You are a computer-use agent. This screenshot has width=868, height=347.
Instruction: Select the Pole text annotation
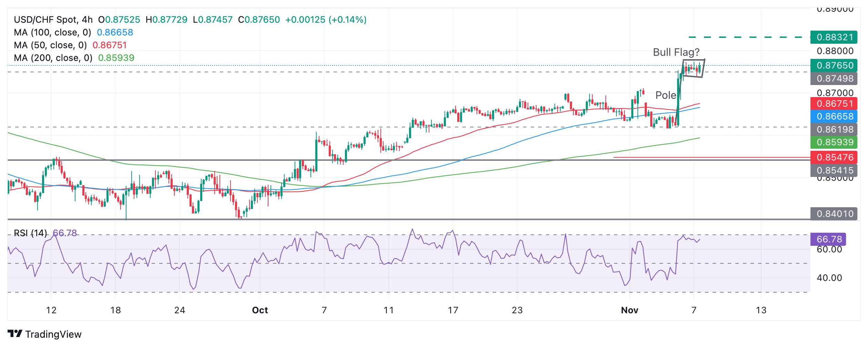(x=665, y=95)
